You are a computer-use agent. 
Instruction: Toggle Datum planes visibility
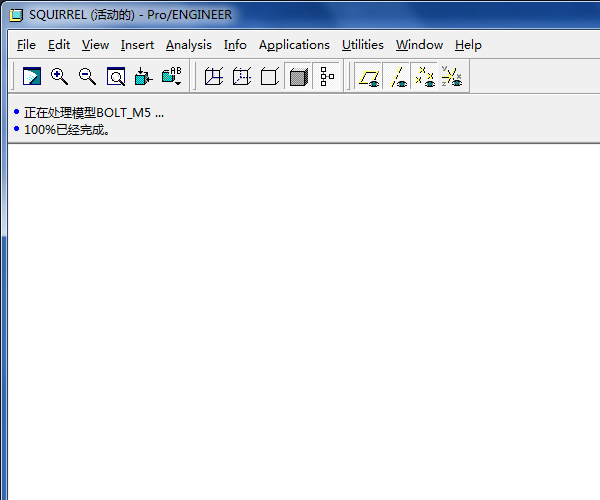click(368, 77)
